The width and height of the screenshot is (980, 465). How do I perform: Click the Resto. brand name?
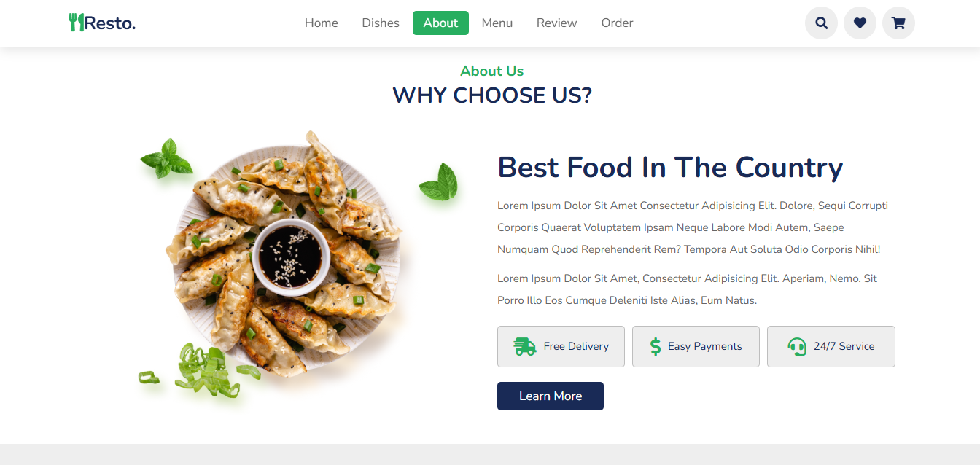point(110,23)
